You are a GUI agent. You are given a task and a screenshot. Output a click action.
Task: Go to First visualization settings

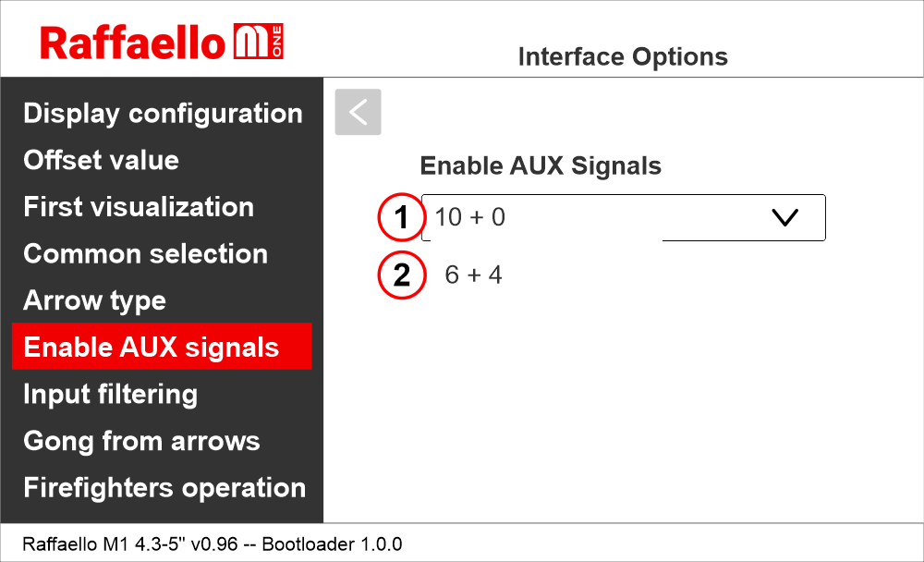pyautogui.click(x=139, y=207)
